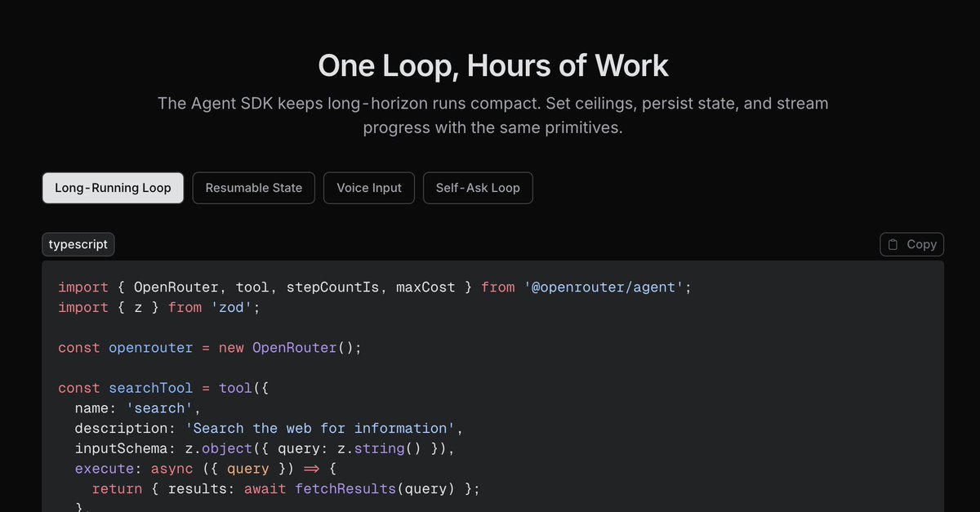Image resolution: width=980 pixels, height=512 pixels.
Task: Click the clipboard icon in Copy button
Action: pos(893,244)
